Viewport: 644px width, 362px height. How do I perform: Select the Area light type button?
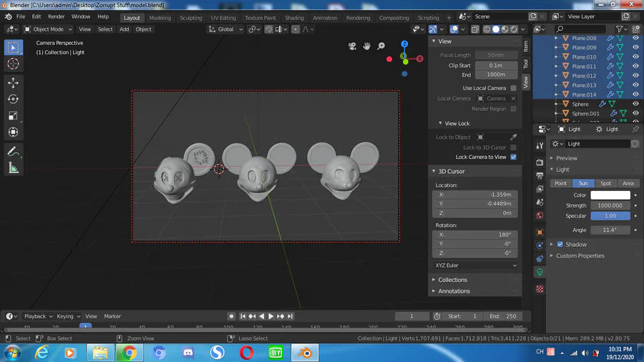pos(628,183)
